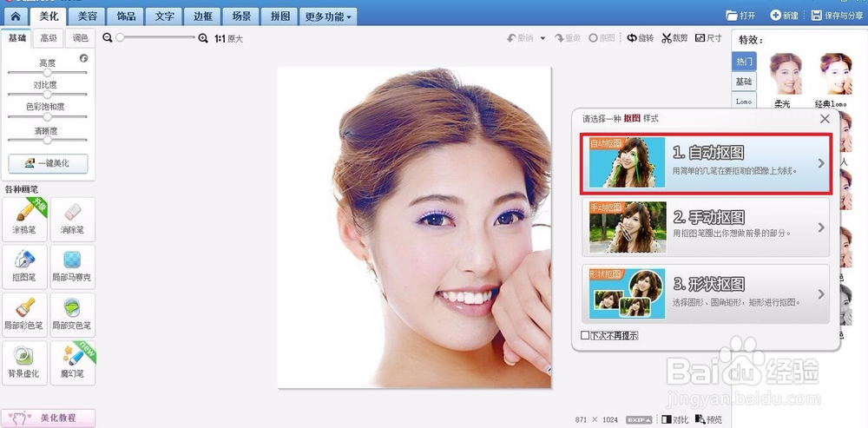The height and width of the screenshot is (428, 868).
Task: Click the arrow on the 自动抠图 row
Action: tap(821, 163)
